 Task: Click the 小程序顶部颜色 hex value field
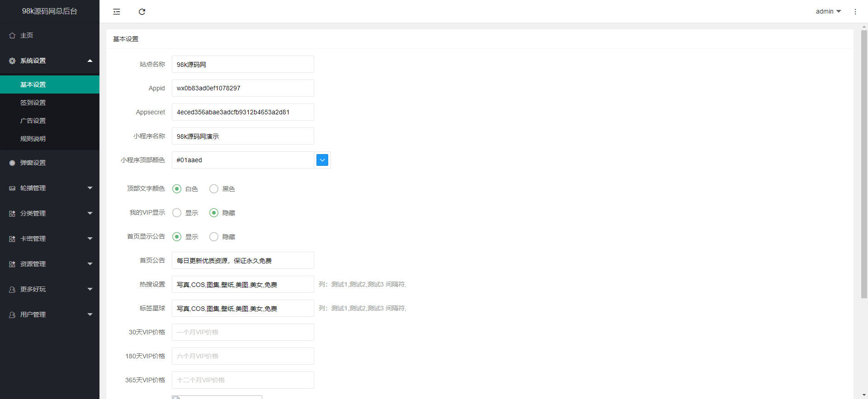pos(243,160)
